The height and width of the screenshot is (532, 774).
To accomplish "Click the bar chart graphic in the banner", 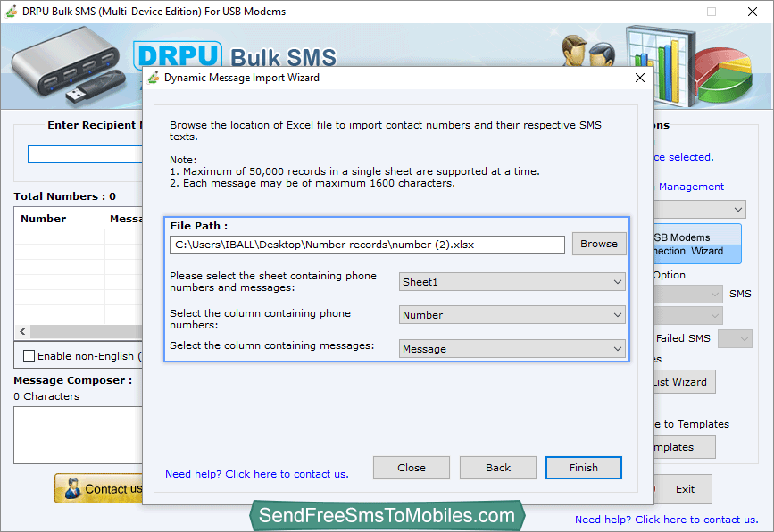I will tap(661, 64).
